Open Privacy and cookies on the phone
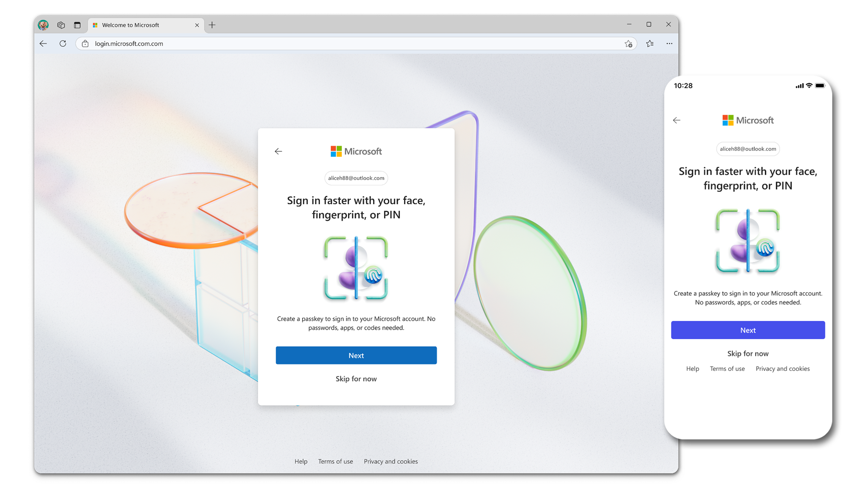 pos(782,368)
